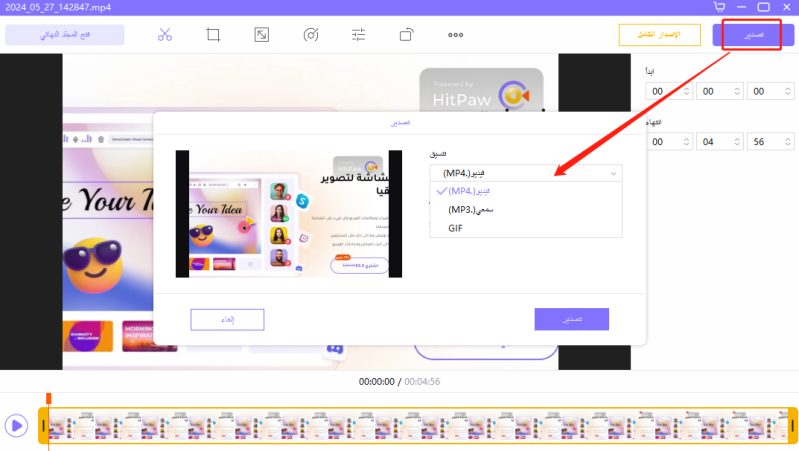Select the rotate tool icon
This screenshot has height=451, width=799.
point(406,35)
